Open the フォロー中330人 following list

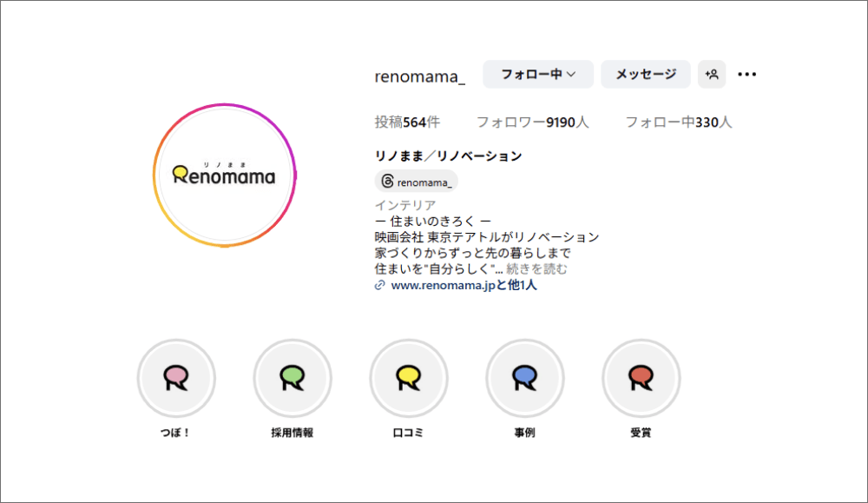pyautogui.click(x=679, y=122)
